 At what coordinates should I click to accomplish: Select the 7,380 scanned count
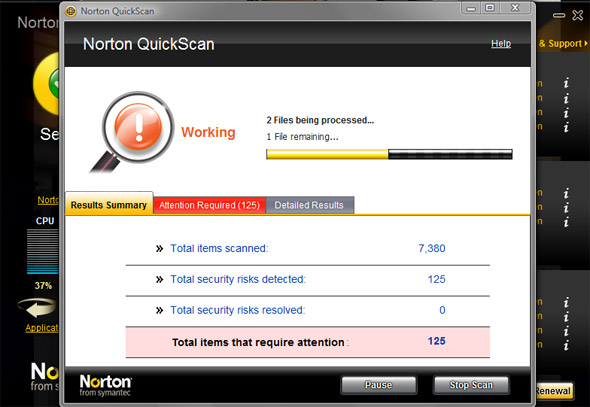[432, 248]
